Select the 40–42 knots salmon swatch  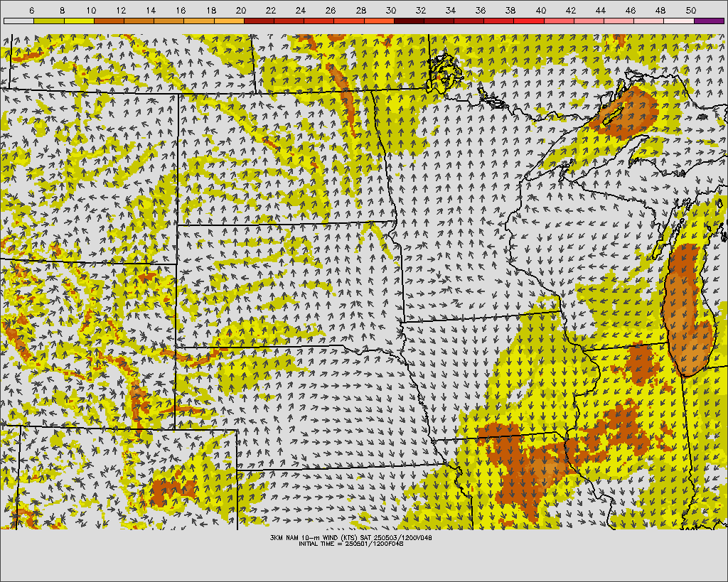559,21
